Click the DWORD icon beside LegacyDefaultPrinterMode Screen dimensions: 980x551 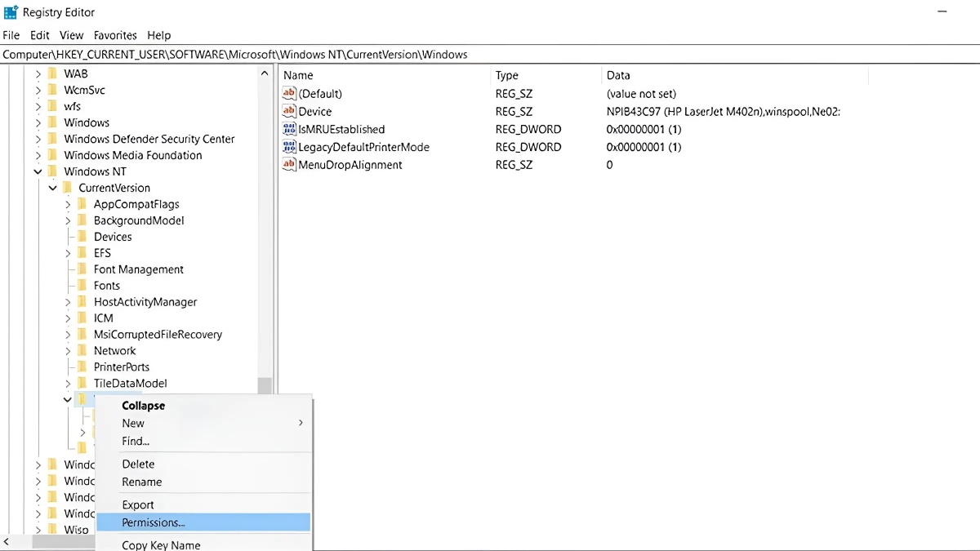pyautogui.click(x=288, y=147)
